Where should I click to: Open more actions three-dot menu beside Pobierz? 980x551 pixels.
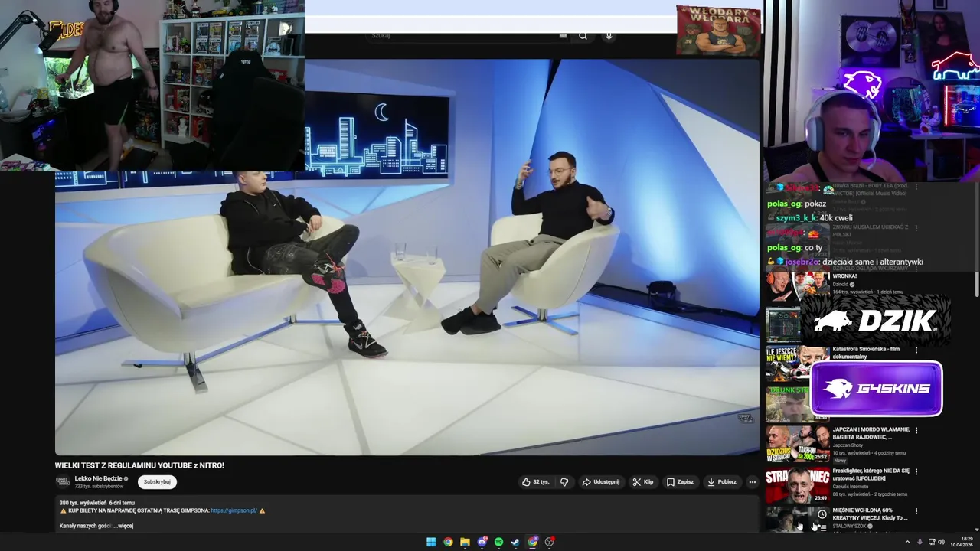pyautogui.click(x=753, y=482)
